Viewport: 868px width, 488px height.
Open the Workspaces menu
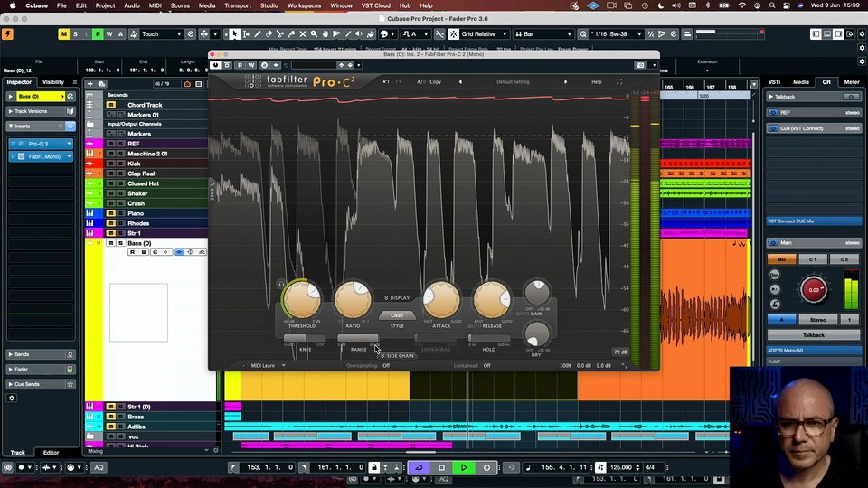coord(304,5)
